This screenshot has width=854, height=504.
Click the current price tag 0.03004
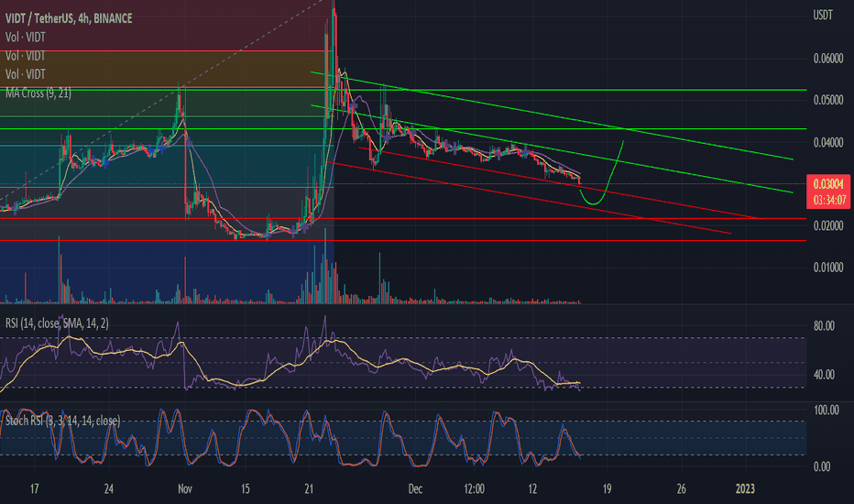coord(828,184)
